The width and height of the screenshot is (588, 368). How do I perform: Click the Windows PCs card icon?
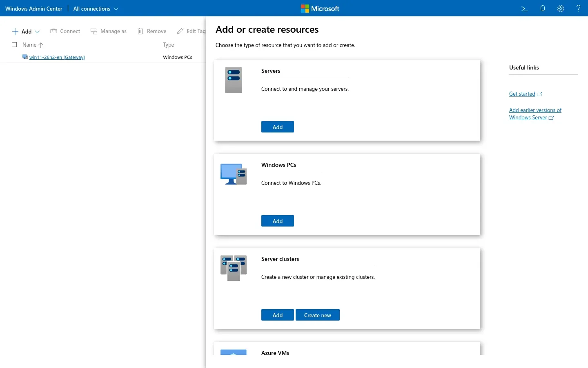[x=234, y=174]
